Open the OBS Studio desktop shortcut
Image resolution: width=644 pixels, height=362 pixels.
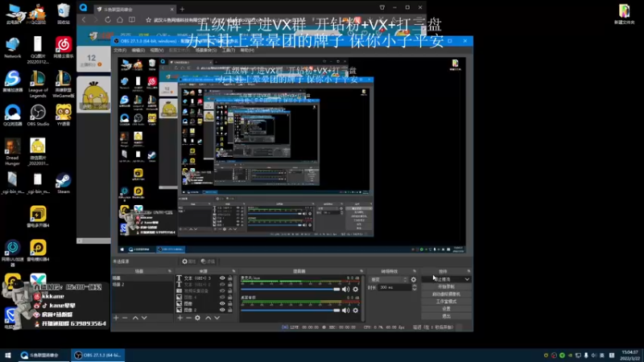(x=38, y=115)
